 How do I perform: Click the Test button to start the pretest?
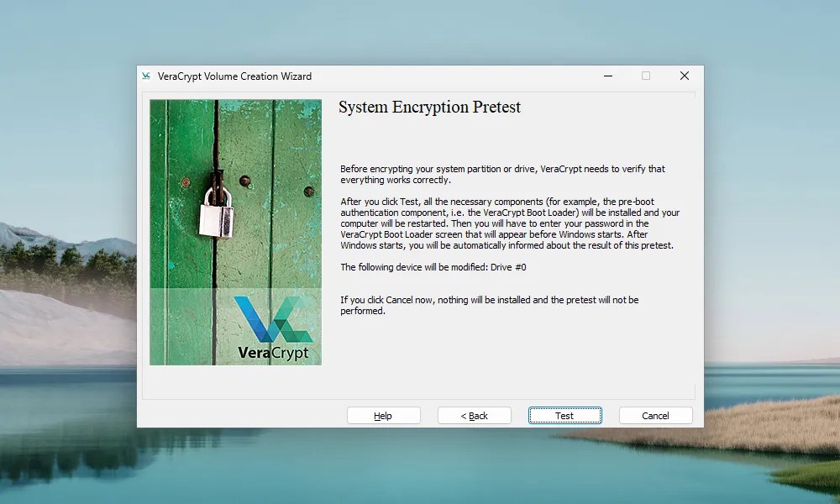(564, 415)
